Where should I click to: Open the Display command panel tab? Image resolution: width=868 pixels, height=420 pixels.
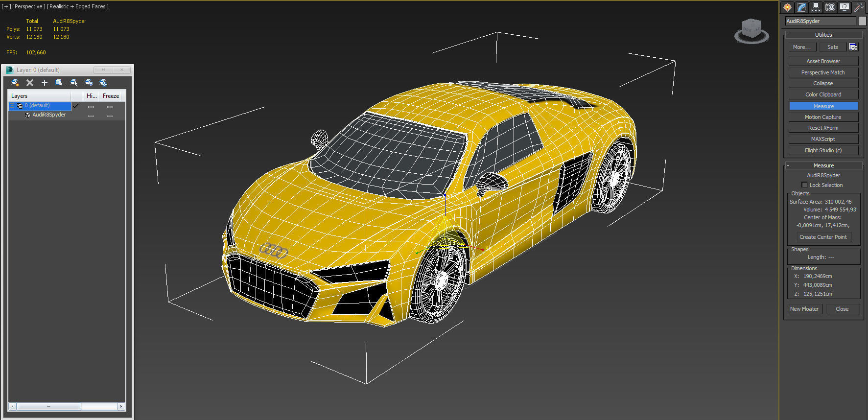point(844,7)
